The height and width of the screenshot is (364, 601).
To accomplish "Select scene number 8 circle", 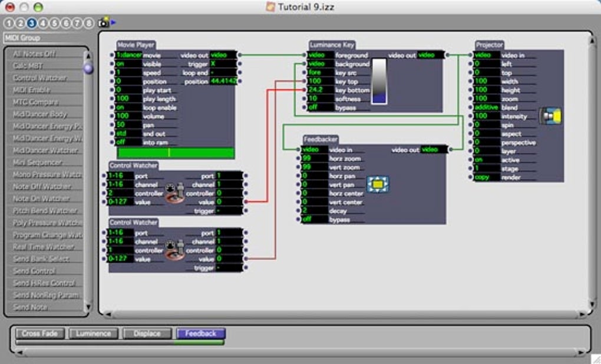I will pos(88,24).
